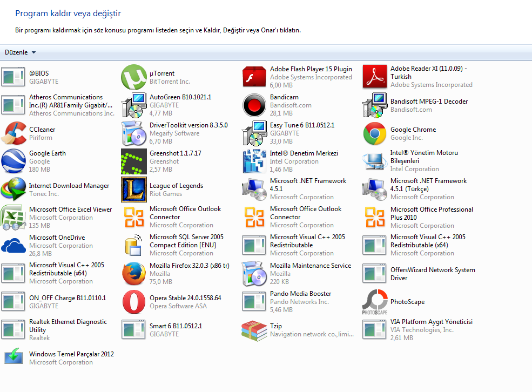Image resolution: width=532 pixels, height=392 pixels.
Task: Click the Tzip stacked books icon
Action: click(x=254, y=330)
